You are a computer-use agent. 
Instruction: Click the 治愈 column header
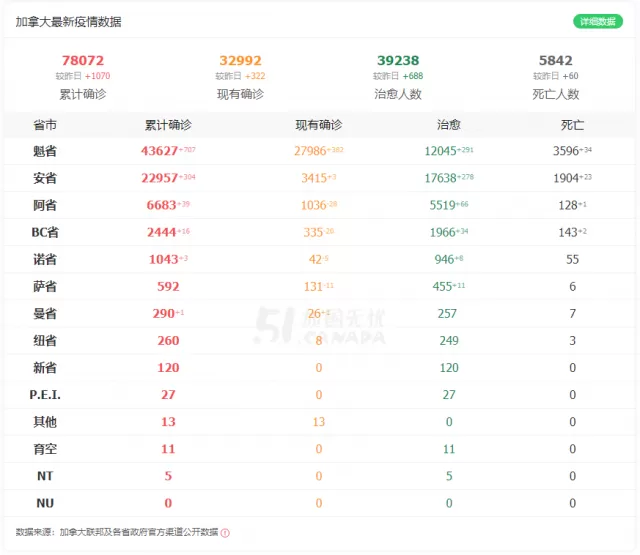click(x=449, y=125)
